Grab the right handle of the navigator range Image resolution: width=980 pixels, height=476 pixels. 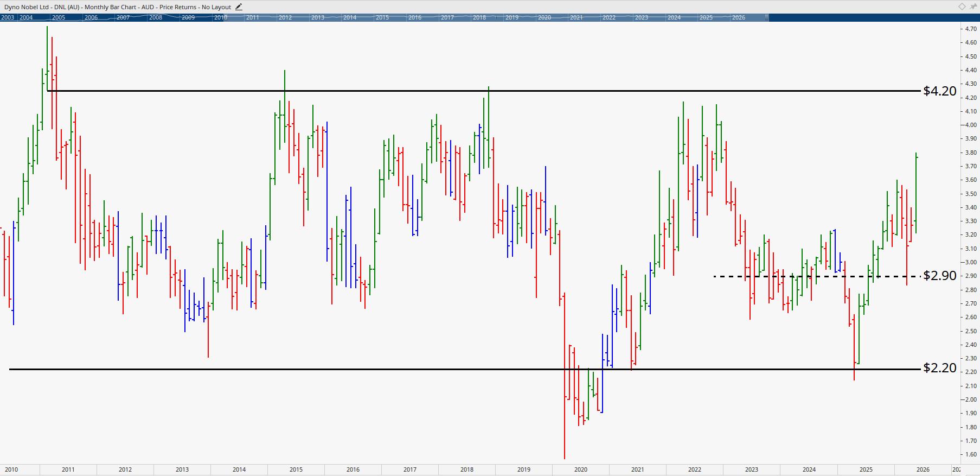(766, 17)
